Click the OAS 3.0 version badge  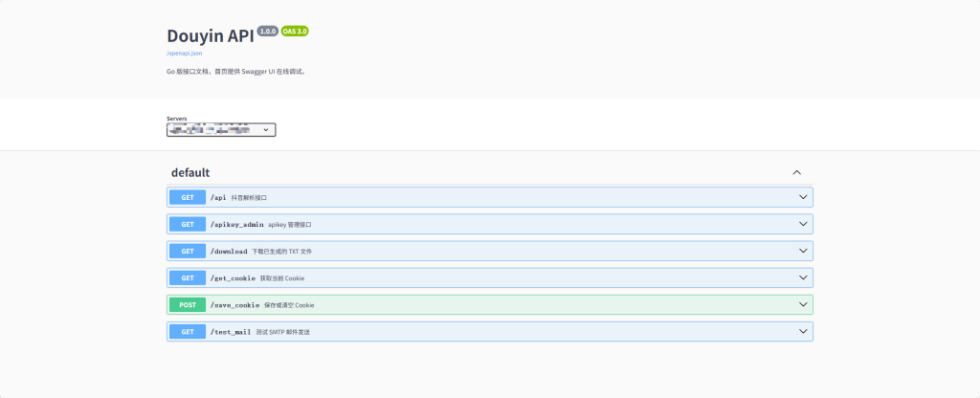tap(295, 32)
